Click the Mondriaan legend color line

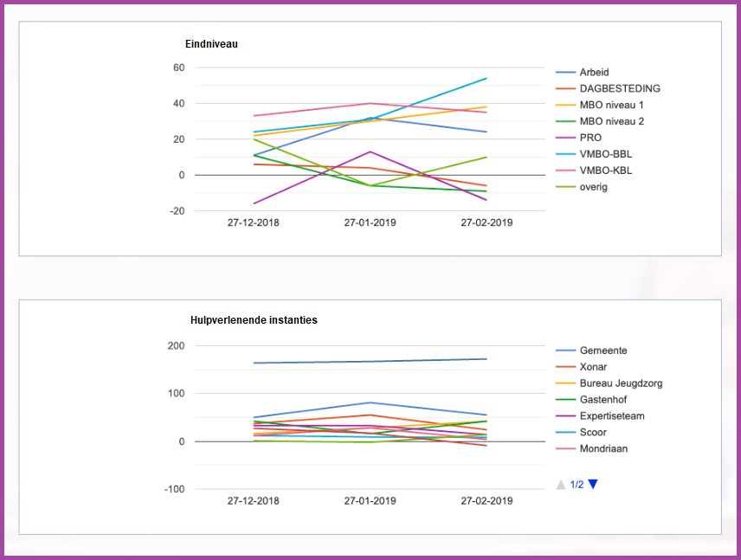pos(565,449)
